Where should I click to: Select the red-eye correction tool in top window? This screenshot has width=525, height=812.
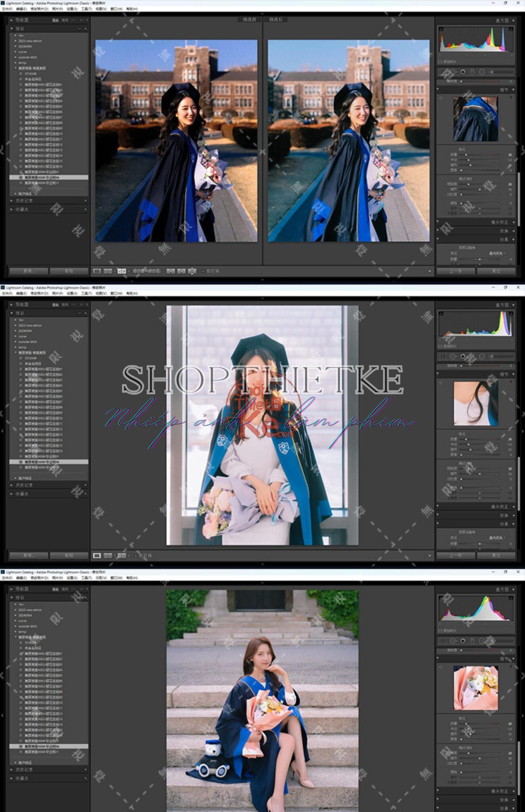(x=462, y=72)
